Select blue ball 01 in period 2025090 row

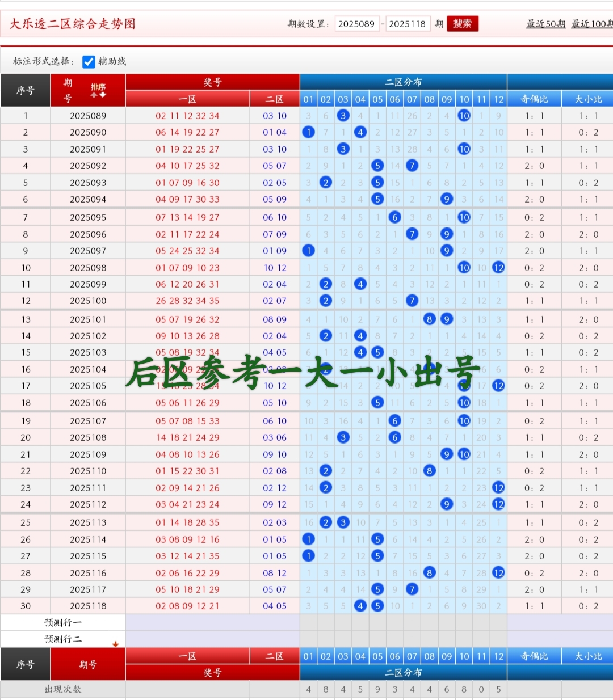(x=308, y=132)
